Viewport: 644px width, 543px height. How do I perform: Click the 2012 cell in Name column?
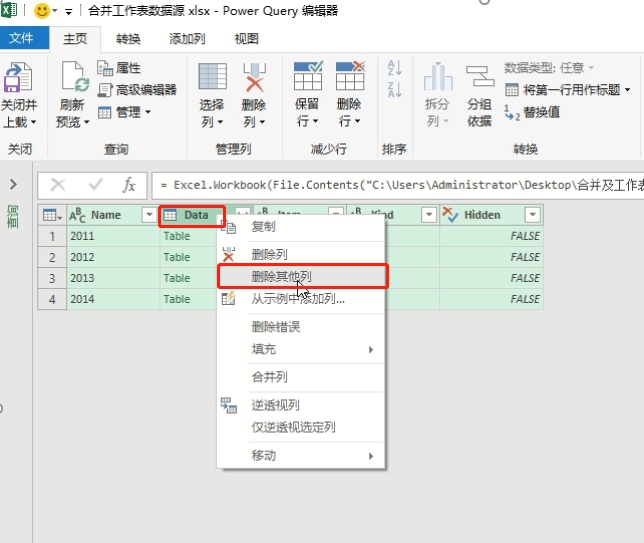[x=113, y=257]
